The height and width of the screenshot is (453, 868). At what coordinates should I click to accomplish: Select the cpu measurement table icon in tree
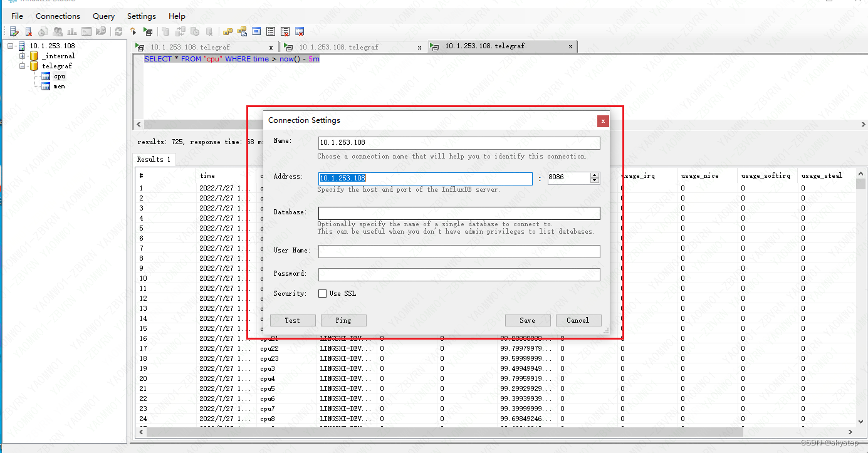coord(45,76)
